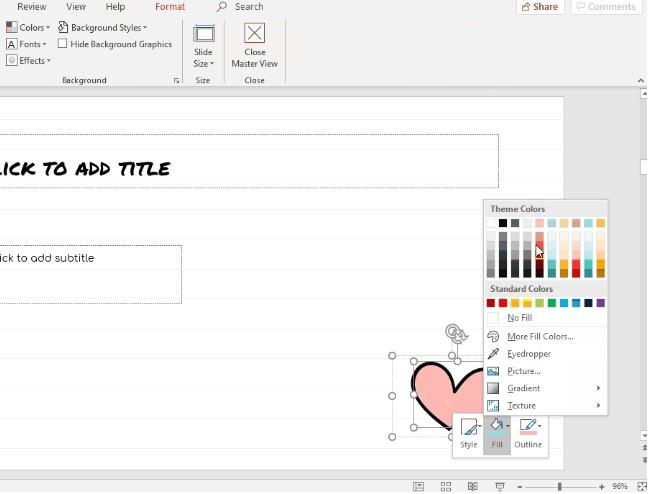
Task: Select the dark gray theme color swatch
Action: click(515, 223)
